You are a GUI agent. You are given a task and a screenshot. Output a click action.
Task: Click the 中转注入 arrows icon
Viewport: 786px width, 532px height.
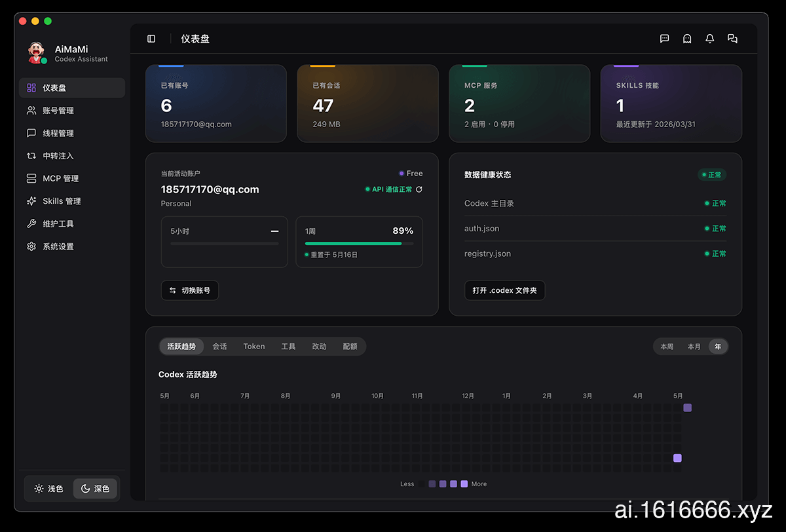[x=31, y=156]
